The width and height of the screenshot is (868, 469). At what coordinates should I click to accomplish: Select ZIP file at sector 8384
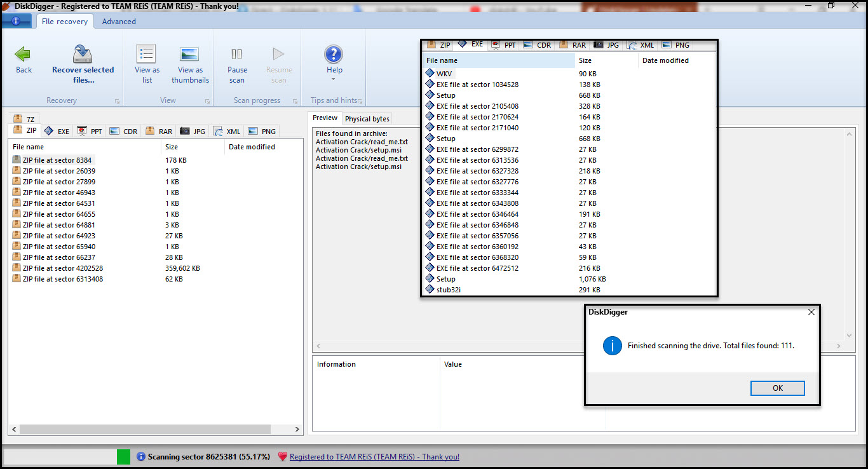click(57, 160)
